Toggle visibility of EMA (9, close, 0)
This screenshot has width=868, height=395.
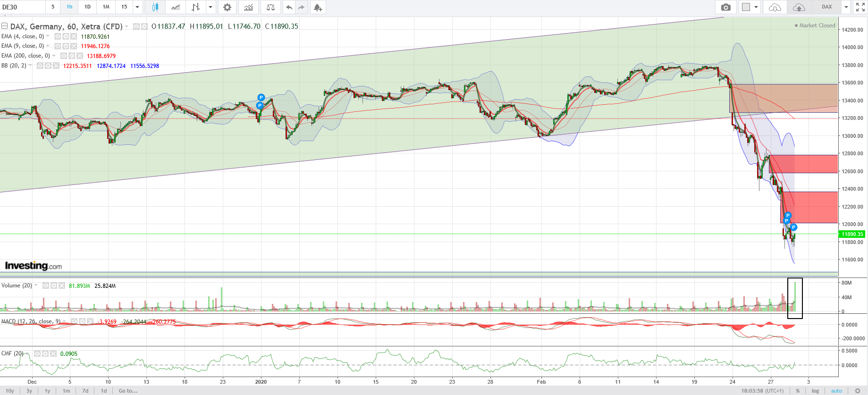click(58, 46)
